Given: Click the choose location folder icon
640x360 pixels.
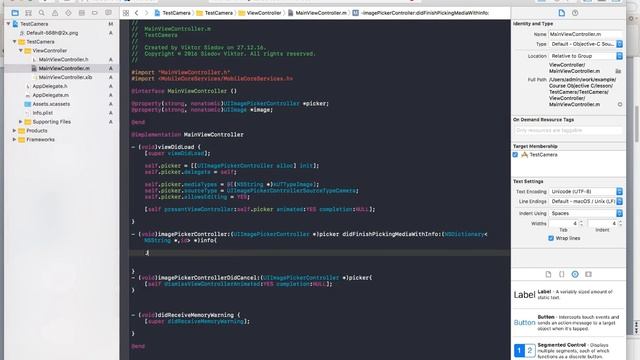Looking at the screenshot, I should click(618, 71).
